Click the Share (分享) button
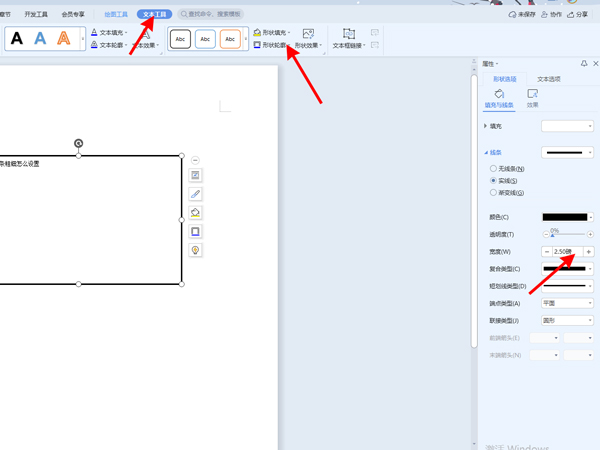The width and height of the screenshot is (600, 450). 577,15
